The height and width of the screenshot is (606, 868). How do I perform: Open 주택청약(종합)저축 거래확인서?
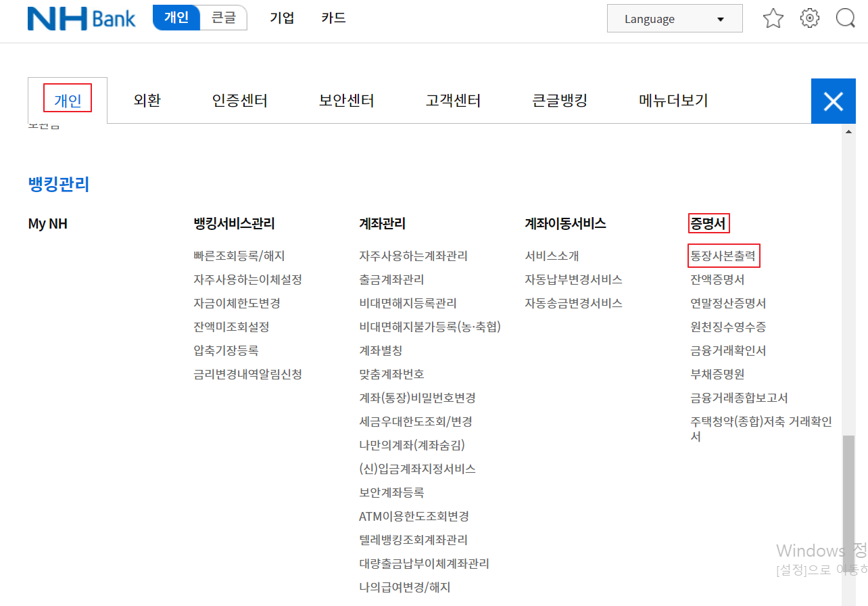coord(761,429)
